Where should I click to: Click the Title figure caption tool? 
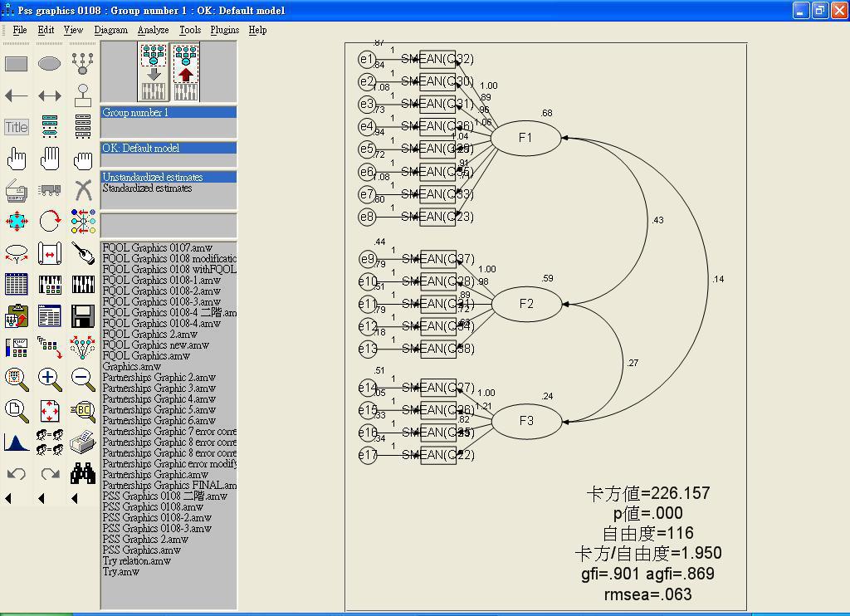(17, 127)
